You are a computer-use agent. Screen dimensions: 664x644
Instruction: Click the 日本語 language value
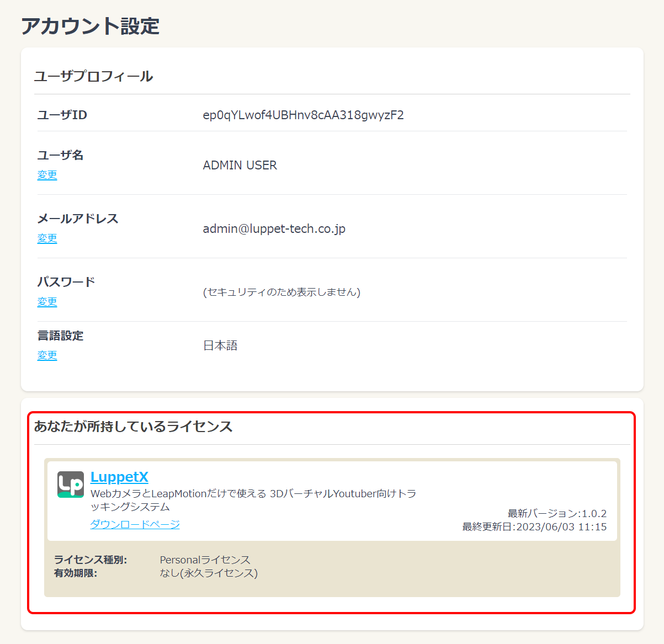click(x=220, y=346)
